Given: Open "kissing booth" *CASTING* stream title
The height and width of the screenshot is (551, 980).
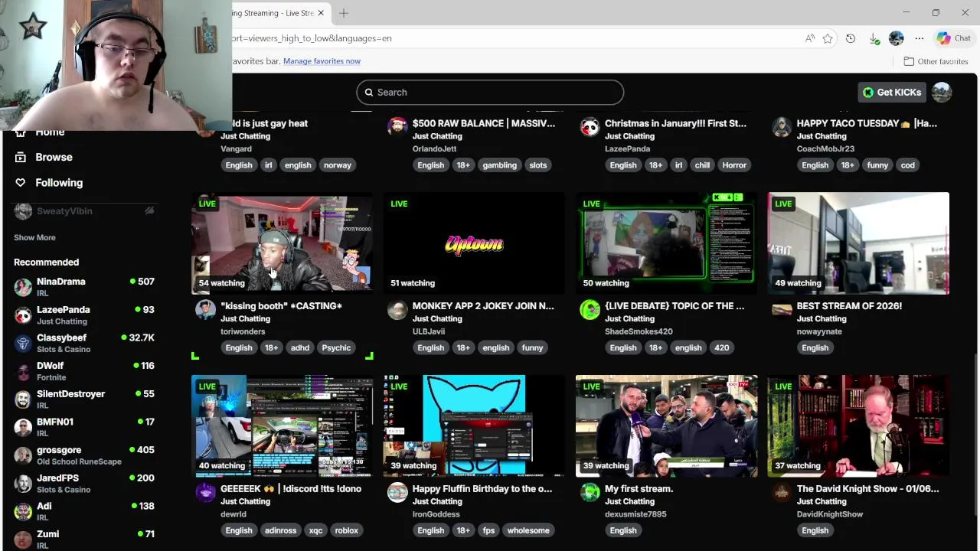Looking at the screenshot, I should [x=281, y=306].
